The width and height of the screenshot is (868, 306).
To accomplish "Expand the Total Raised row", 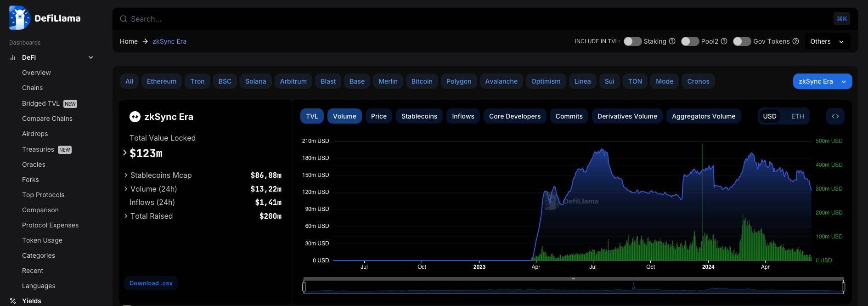I will pos(126,216).
